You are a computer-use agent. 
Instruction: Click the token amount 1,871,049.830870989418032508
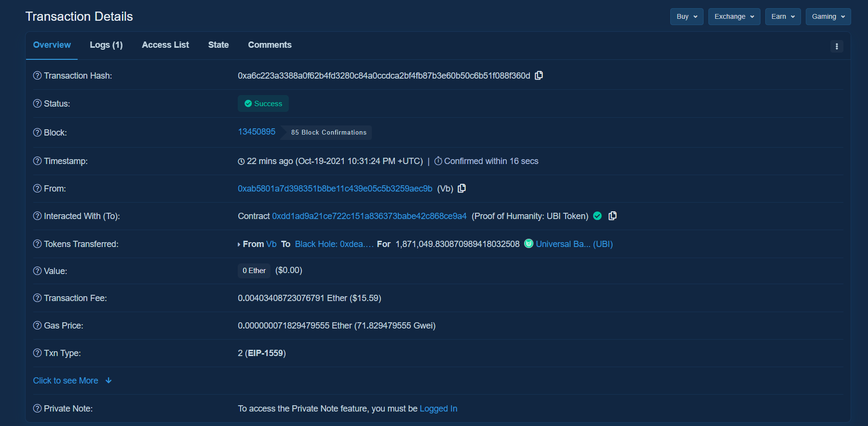[x=458, y=244]
